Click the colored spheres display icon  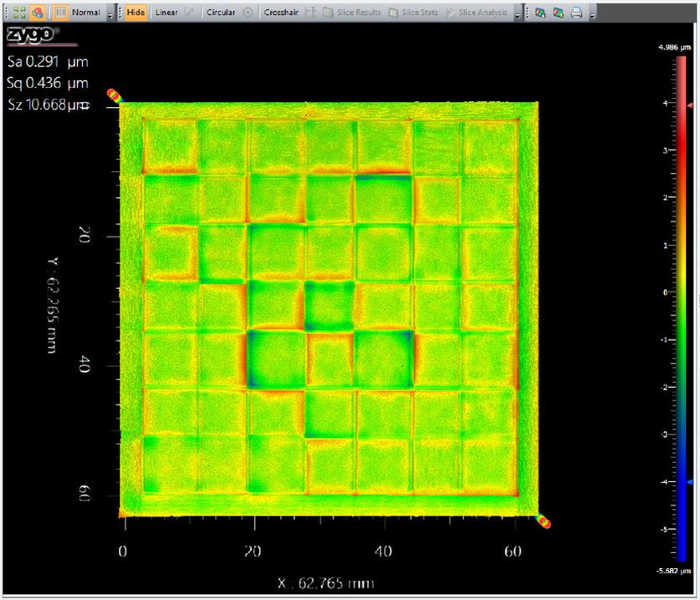pyautogui.click(x=37, y=13)
